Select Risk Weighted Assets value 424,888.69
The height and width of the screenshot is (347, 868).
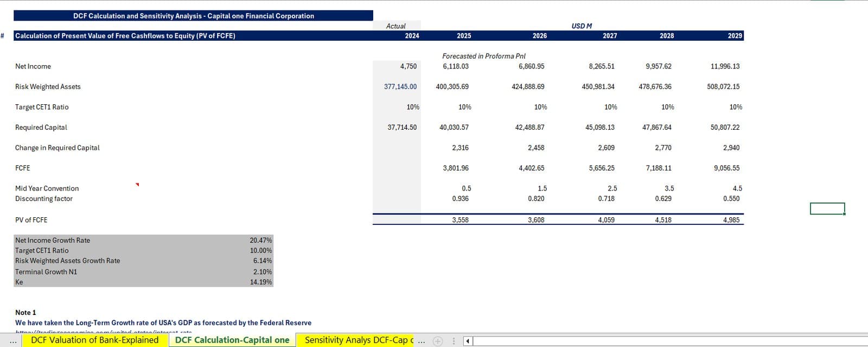tap(528, 87)
